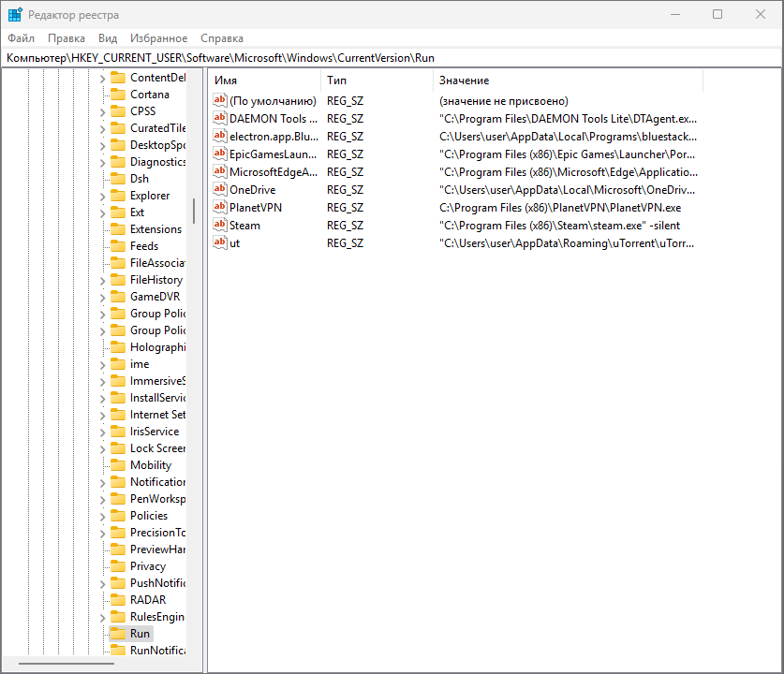Open the Справка menu
Viewport: 784px width, 674px height.
tap(222, 38)
